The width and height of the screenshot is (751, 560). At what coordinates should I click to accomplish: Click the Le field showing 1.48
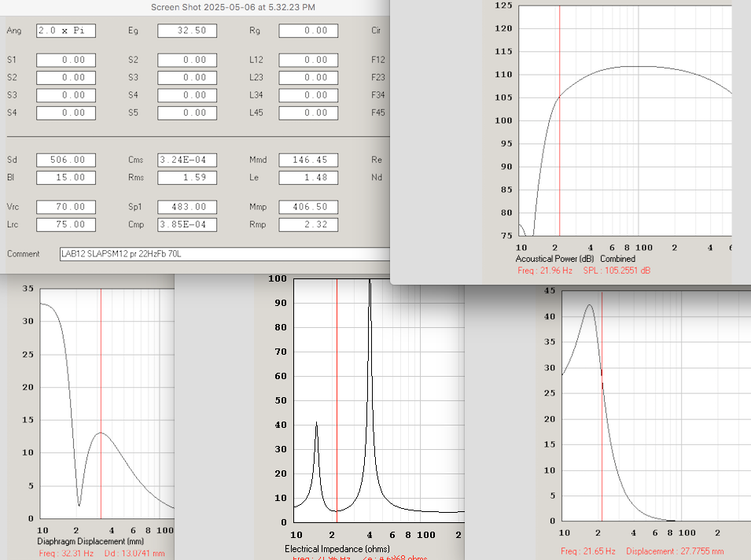[308, 178]
